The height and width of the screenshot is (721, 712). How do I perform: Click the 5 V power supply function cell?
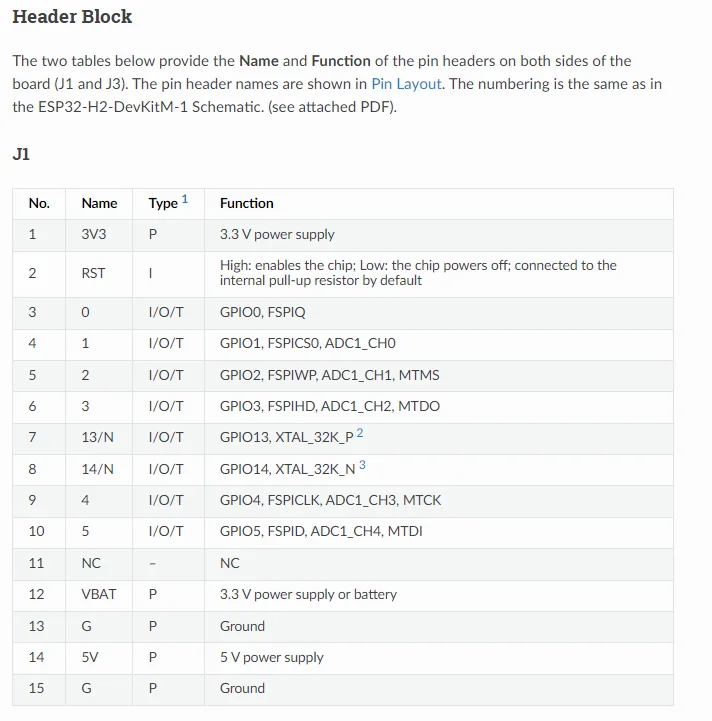pos(272,657)
